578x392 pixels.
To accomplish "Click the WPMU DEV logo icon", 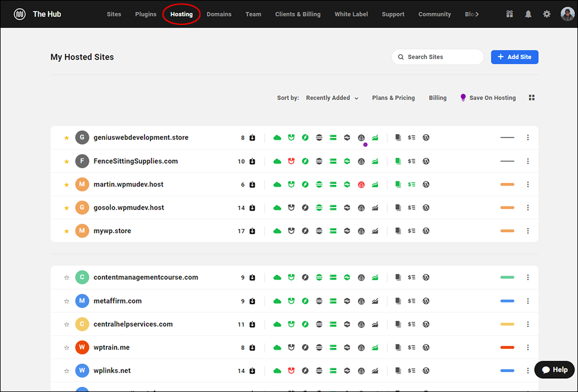I will pyautogui.click(x=20, y=14).
